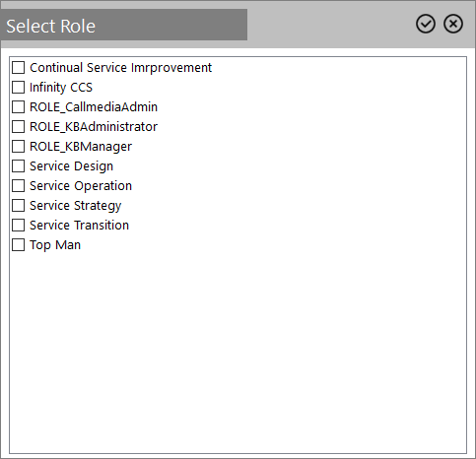This screenshot has width=476, height=459.
Task: Tick the Continual Service Imrprovement checkbox
Action: click(x=19, y=68)
